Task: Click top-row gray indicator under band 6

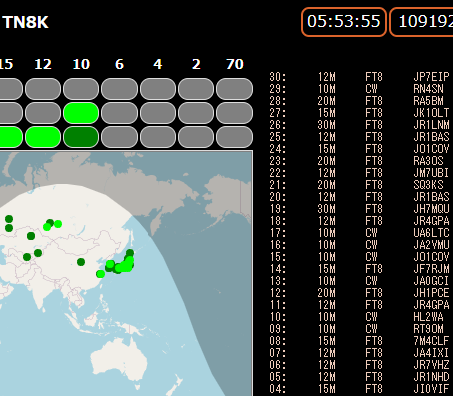Action: [x=119, y=89]
